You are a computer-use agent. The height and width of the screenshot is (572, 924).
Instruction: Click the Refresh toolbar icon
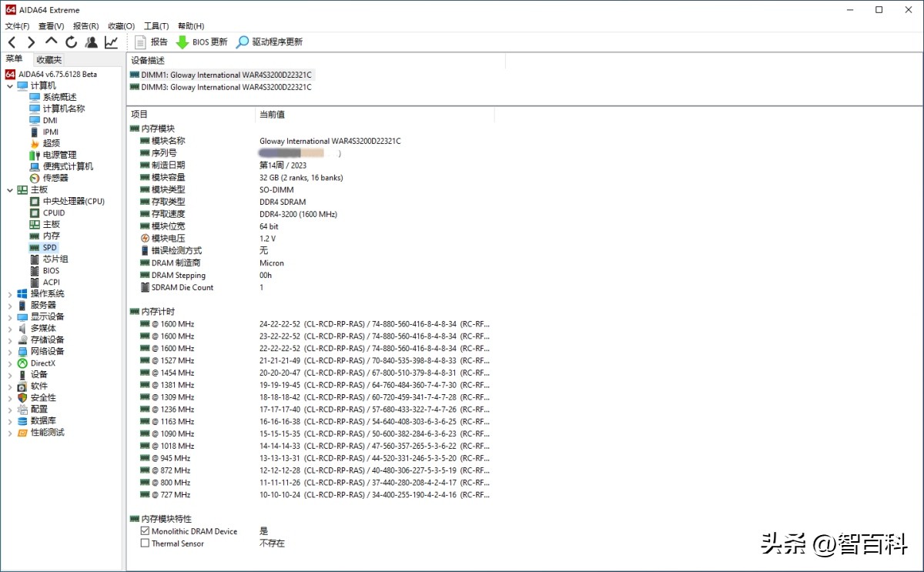tap(72, 42)
